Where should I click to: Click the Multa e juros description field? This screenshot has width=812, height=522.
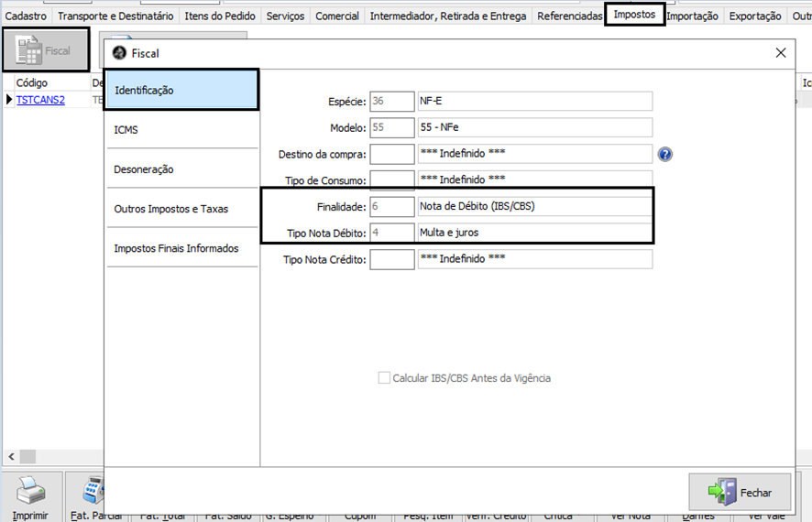pos(535,233)
